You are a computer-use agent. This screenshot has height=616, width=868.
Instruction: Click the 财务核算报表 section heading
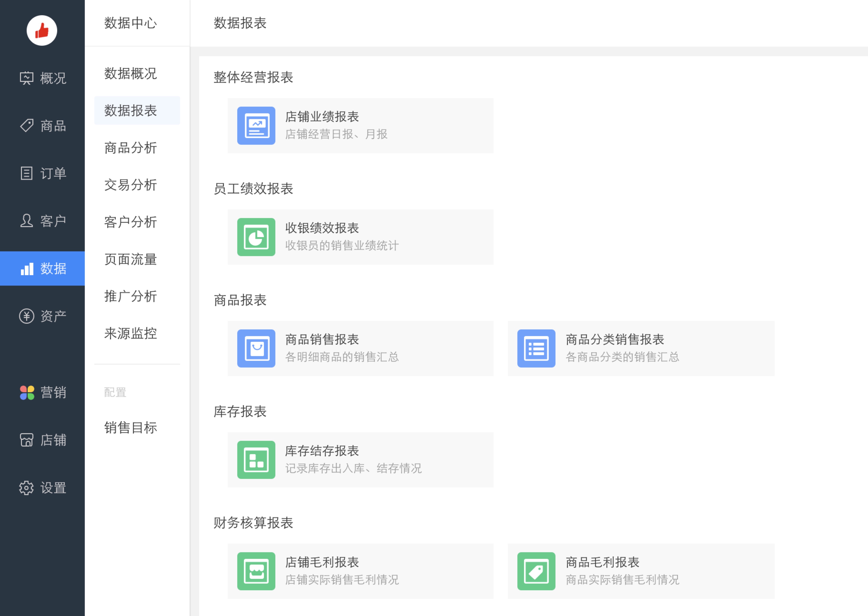253,523
